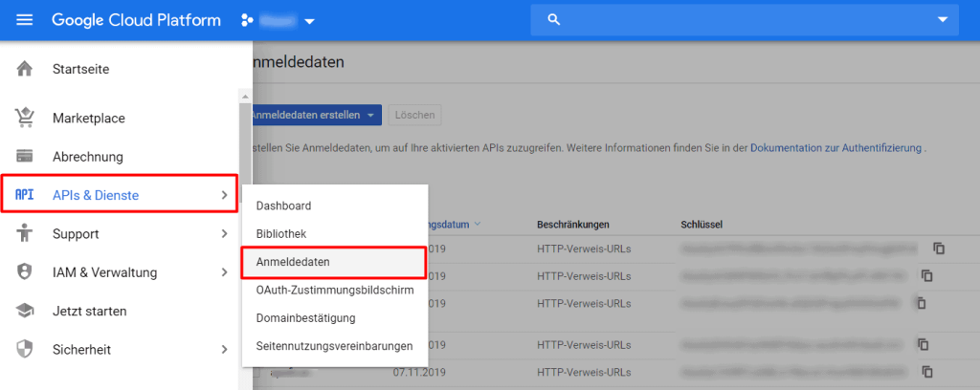The width and height of the screenshot is (980, 390).
Task: Open Marketplace from sidebar
Action: [x=89, y=118]
